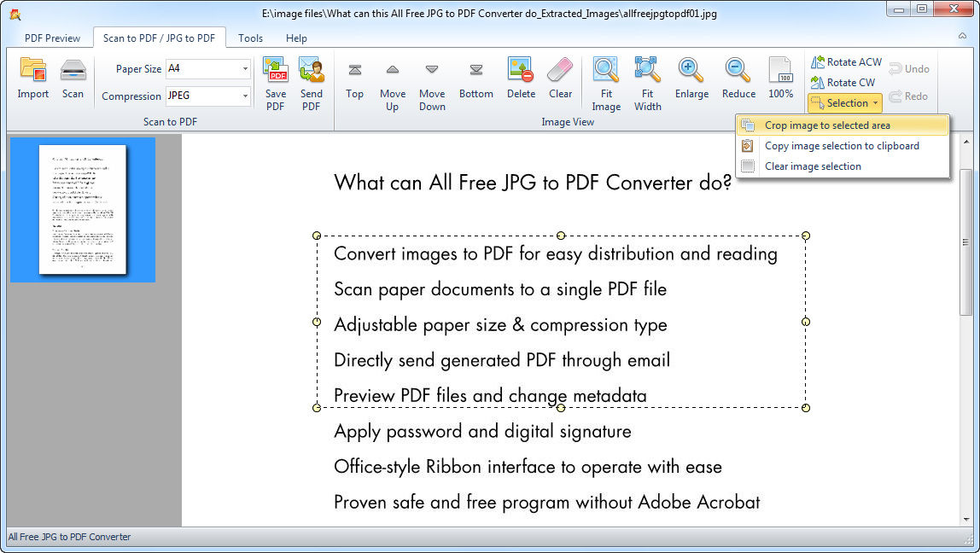Click the Scan scanner icon
Viewport: 980px width, 553px height.
[73, 69]
